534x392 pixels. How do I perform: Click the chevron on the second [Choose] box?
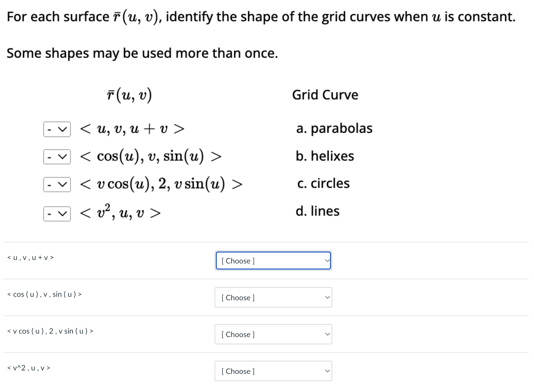point(328,298)
